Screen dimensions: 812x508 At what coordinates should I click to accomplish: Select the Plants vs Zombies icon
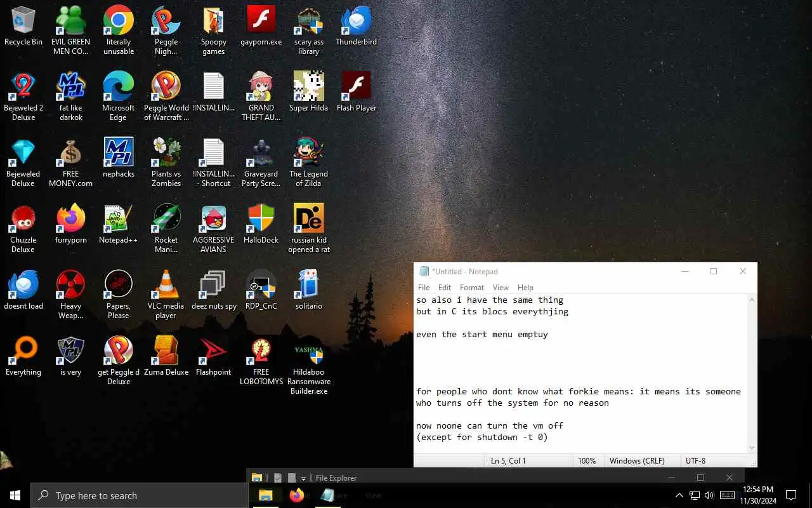click(x=166, y=163)
